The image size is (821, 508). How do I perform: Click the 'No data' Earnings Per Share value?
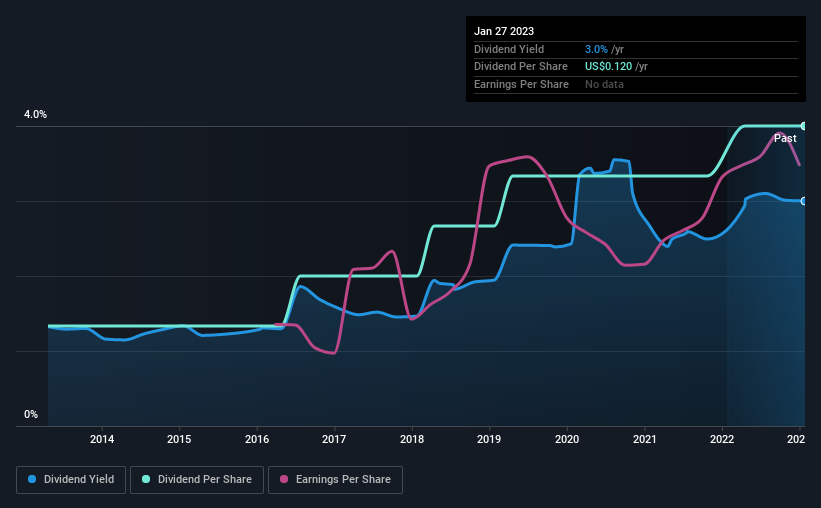coord(604,84)
